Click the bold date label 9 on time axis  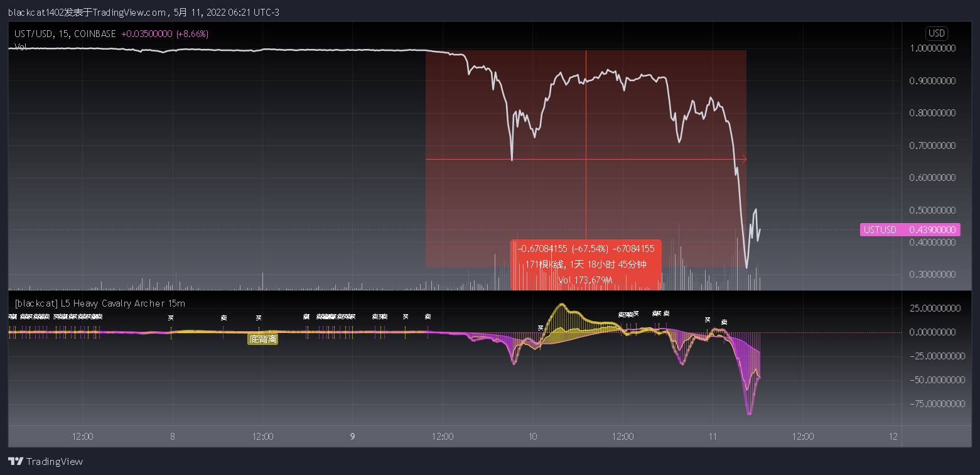point(352,436)
